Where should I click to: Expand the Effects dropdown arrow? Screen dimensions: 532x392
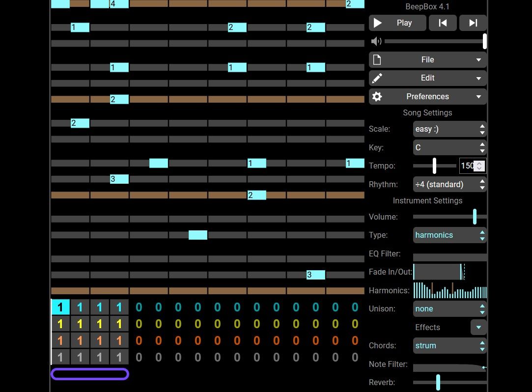tap(478, 327)
